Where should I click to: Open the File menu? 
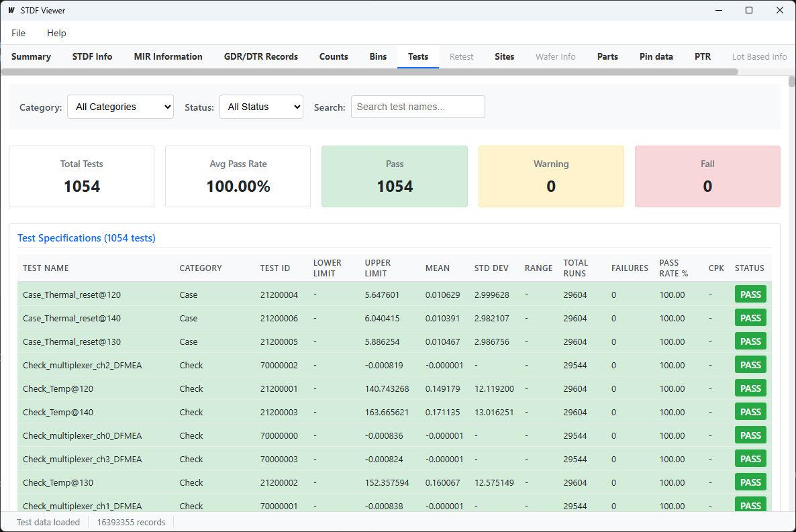19,33
